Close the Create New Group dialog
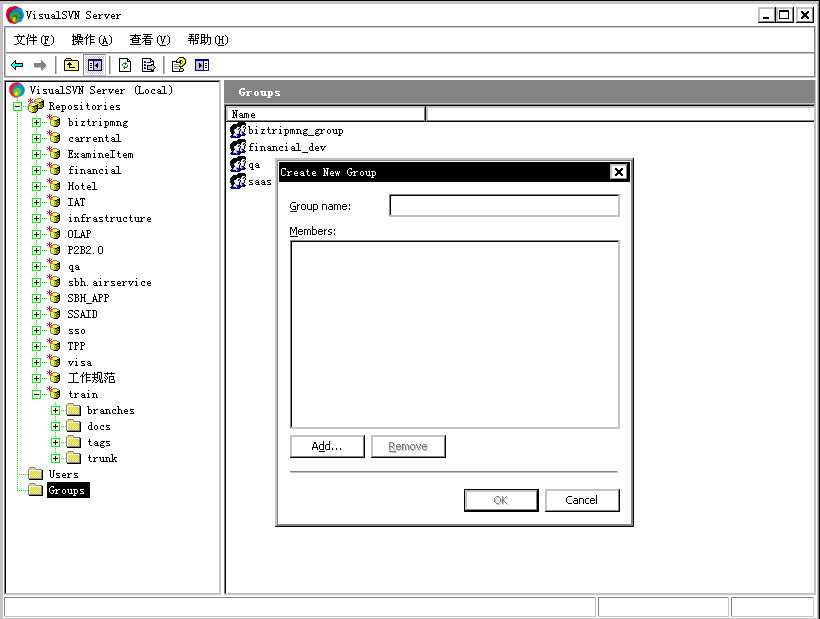The image size is (820, 619). click(618, 172)
